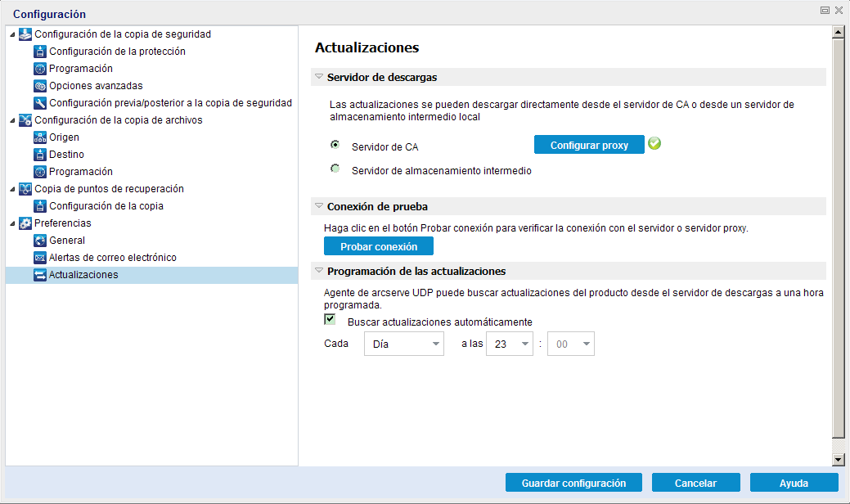Click the green proxy status checkmark icon

(x=654, y=144)
